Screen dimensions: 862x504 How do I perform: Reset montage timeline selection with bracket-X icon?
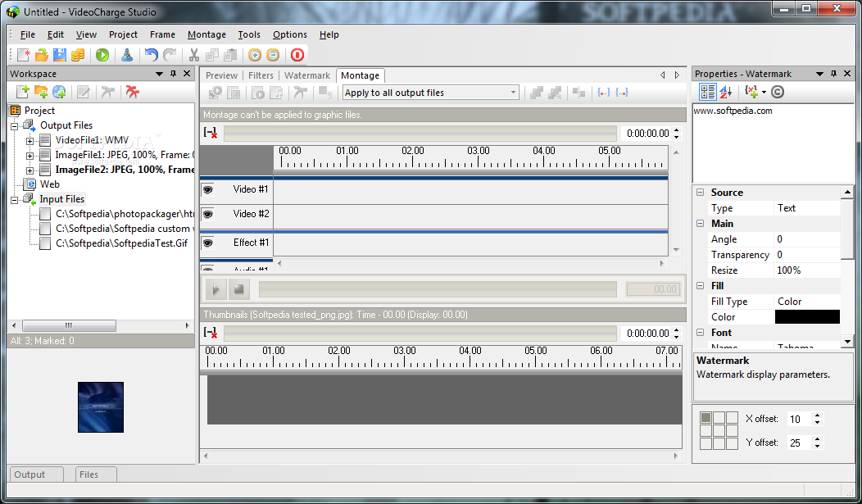pyautogui.click(x=211, y=133)
